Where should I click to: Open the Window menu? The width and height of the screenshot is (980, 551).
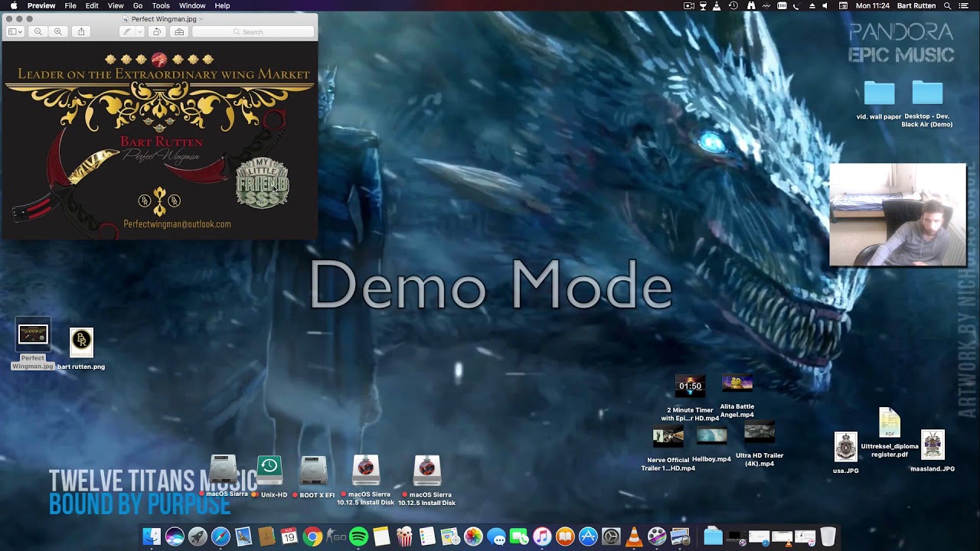(x=192, y=5)
